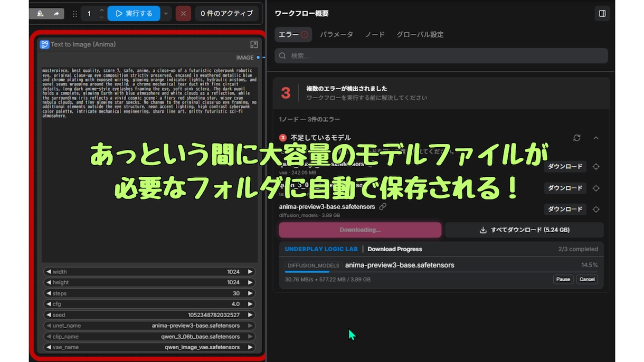Viewport: 644px width, 362px height.
Task: Switch to the エラー tab
Action: point(293,34)
